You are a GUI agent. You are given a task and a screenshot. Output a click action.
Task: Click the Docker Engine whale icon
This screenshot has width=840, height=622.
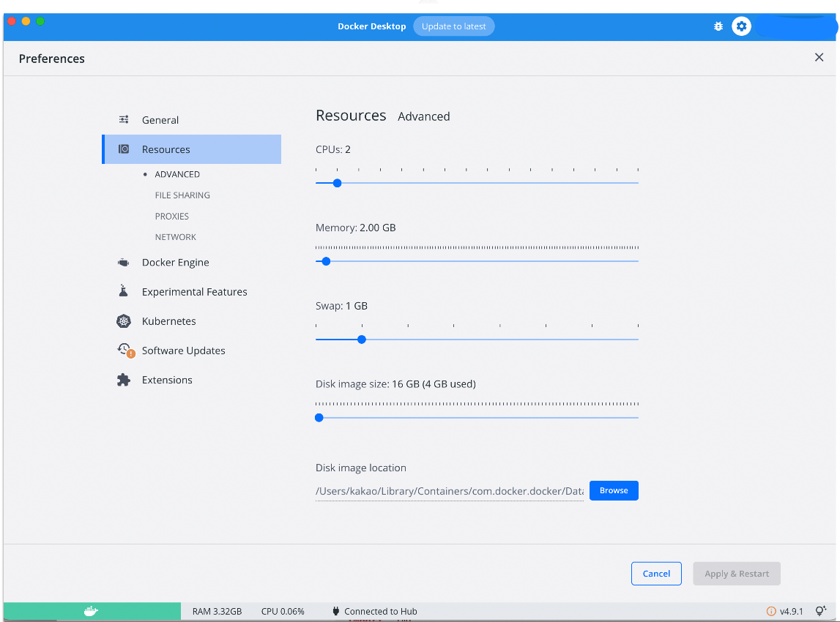tap(124, 262)
